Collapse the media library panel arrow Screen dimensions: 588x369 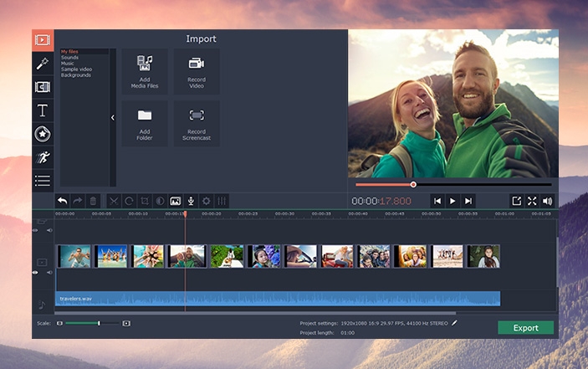click(113, 117)
